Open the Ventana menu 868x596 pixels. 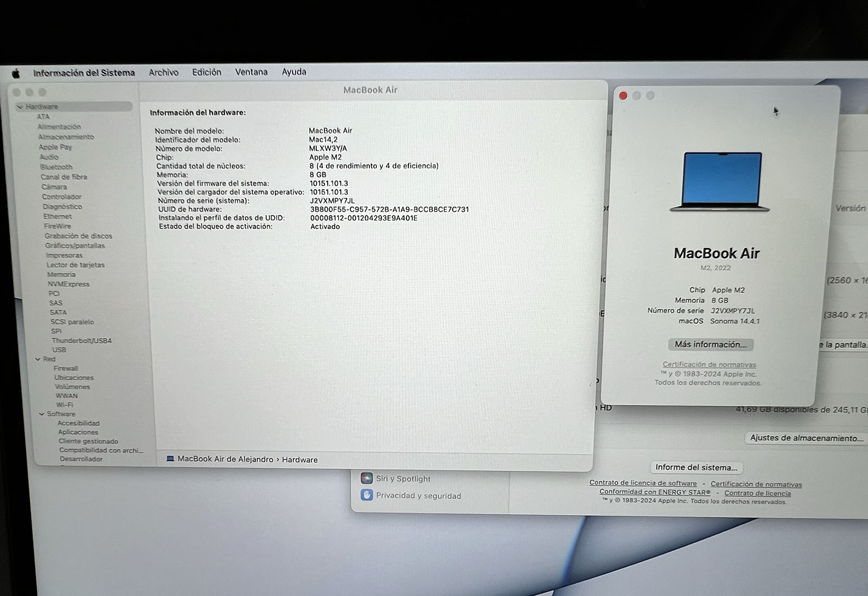coord(251,72)
